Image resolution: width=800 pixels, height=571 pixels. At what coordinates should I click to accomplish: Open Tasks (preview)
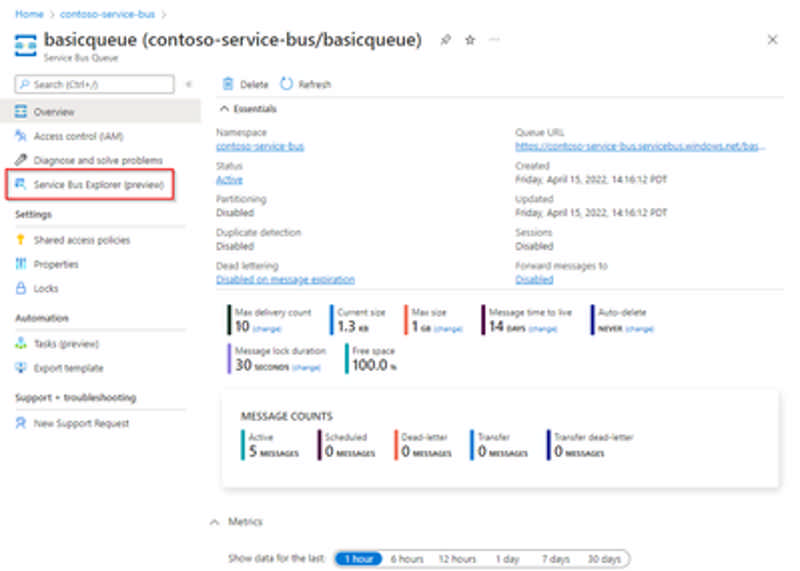[x=66, y=344]
